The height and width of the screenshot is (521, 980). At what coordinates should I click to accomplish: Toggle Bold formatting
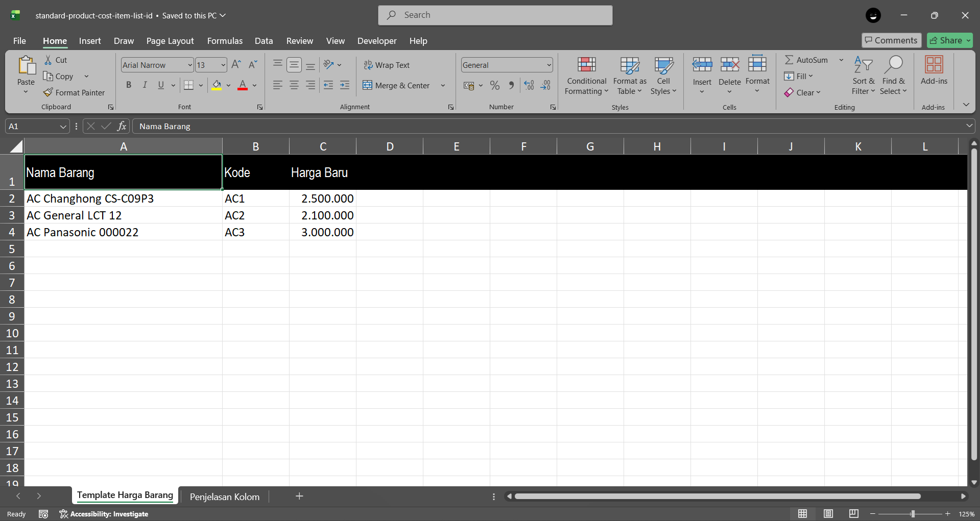point(129,85)
